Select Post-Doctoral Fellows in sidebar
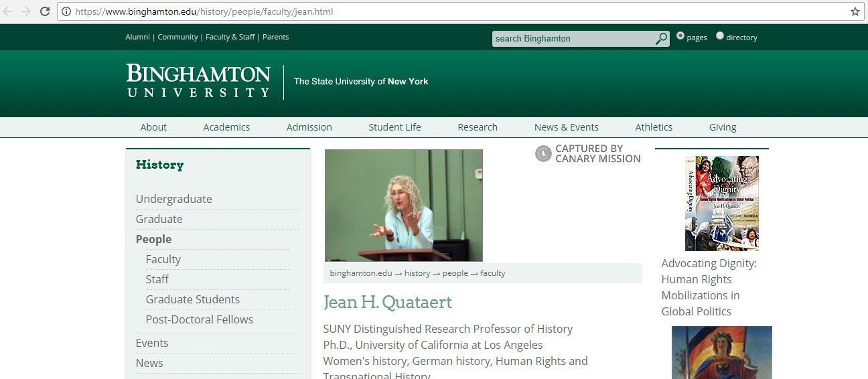This screenshot has width=868, height=379. pos(199,319)
